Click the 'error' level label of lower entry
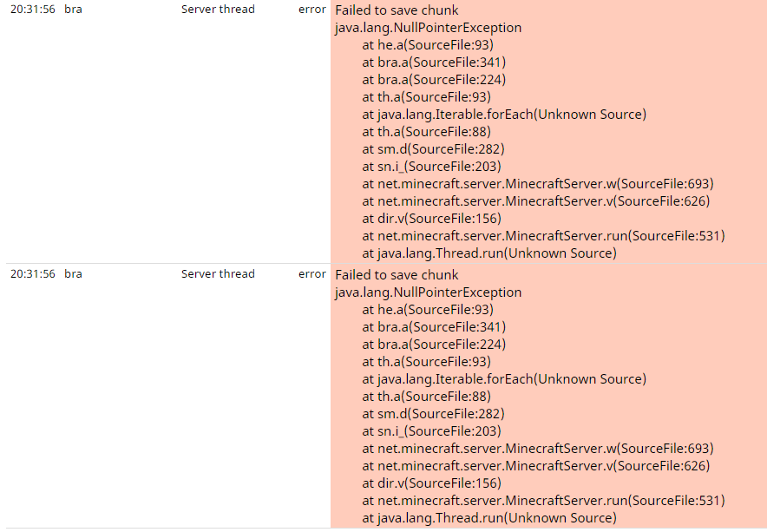This screenshot has width=767, height=532. (312, 274)
